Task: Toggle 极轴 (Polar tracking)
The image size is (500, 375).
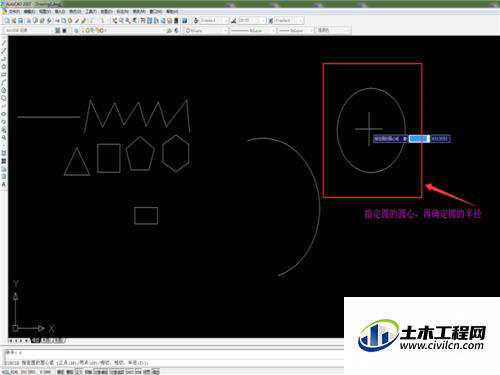Action: pos(89,372)
